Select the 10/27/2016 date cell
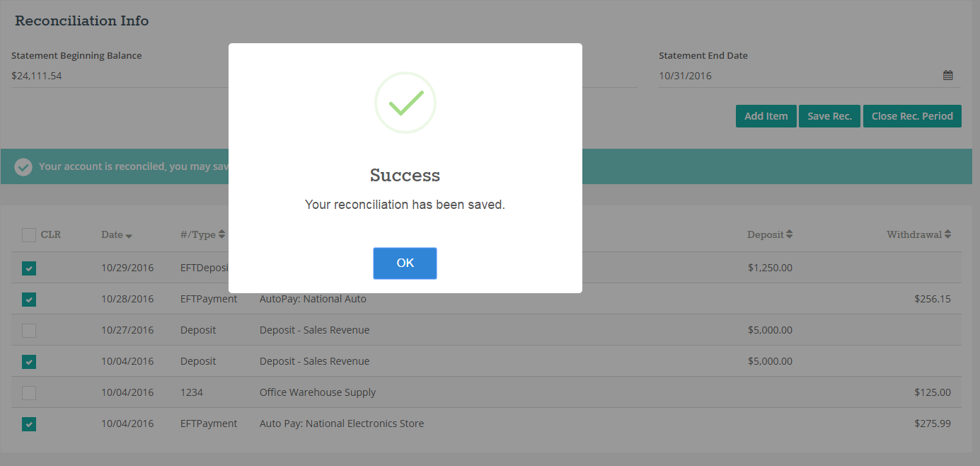This screenshot has height=466, width=980. (127, 330)
